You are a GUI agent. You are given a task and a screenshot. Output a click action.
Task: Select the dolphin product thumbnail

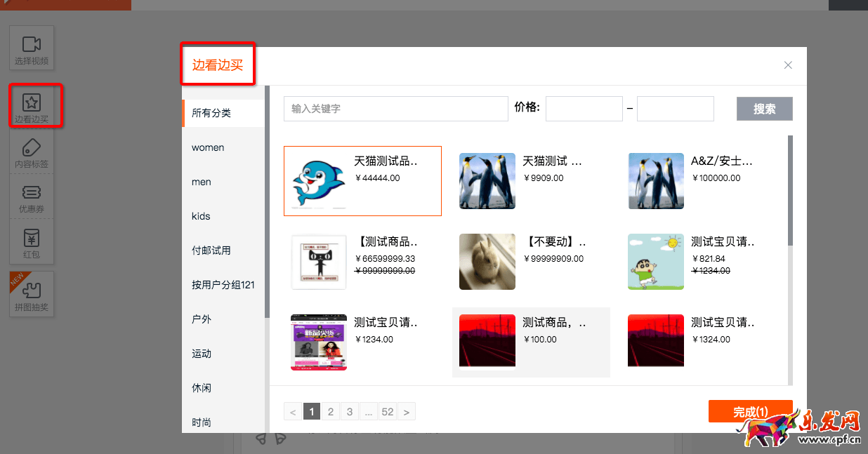(319, 181)
